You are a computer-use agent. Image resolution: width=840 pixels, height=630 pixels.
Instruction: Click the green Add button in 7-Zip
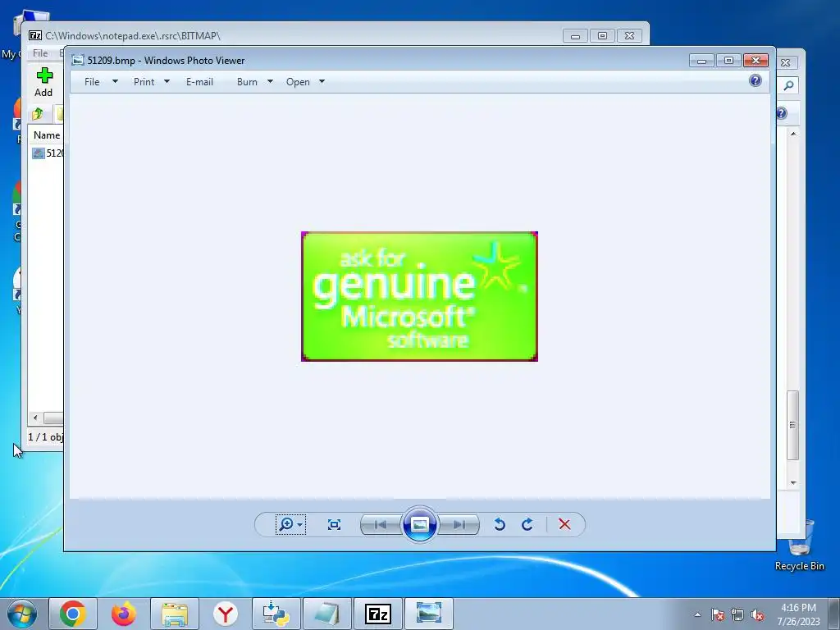(x=44, y=82)
